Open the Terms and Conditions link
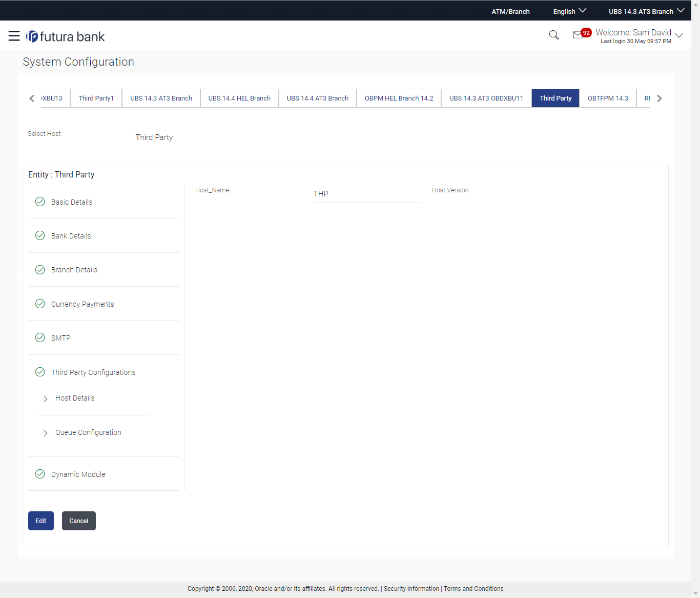Viewport: 700px width, 598px height. pyautogui.click(x=473, y=589)
